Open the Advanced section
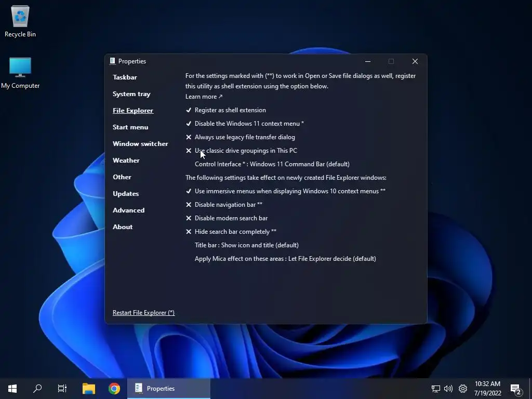This screenshot has height=399, width=532. click(x=129, y=210)
